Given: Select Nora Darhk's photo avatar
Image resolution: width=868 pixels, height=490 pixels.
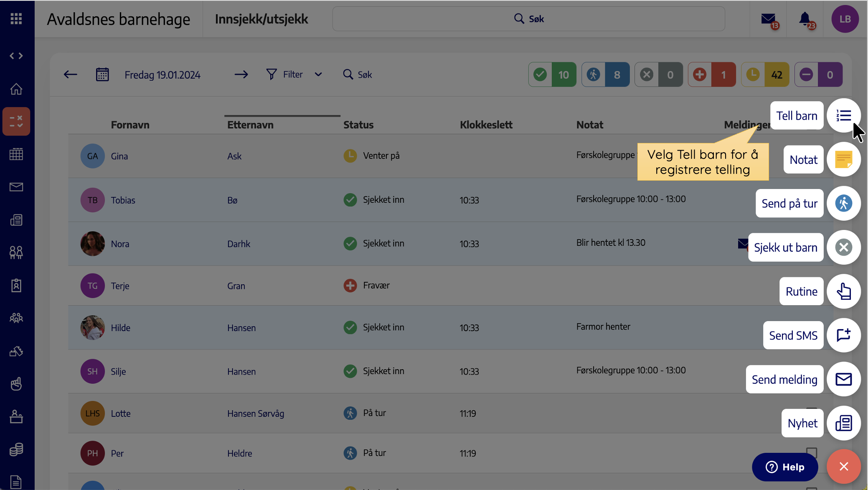Looking at the screenshot, I should (x=92, y=244).
